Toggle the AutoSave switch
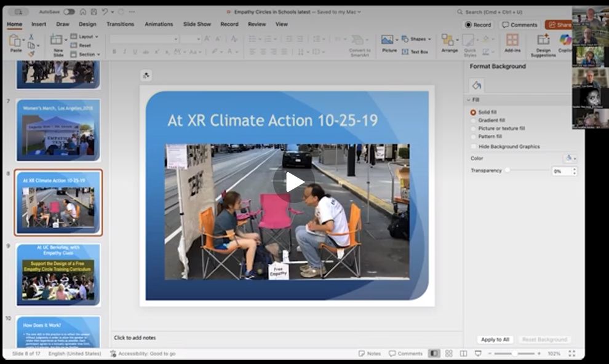 (x=69, y=12)
